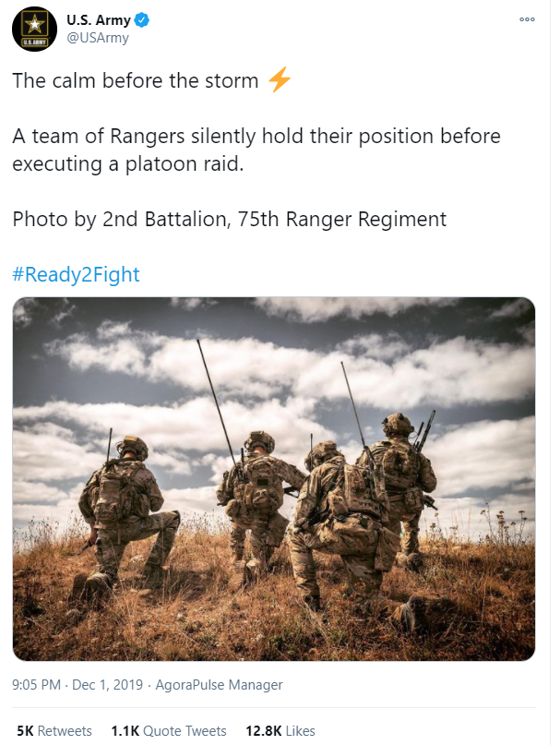This screenshot has width=560, height=745.
Task: View the 1.1K Quote Tweets list
Action: pos(169,730)
